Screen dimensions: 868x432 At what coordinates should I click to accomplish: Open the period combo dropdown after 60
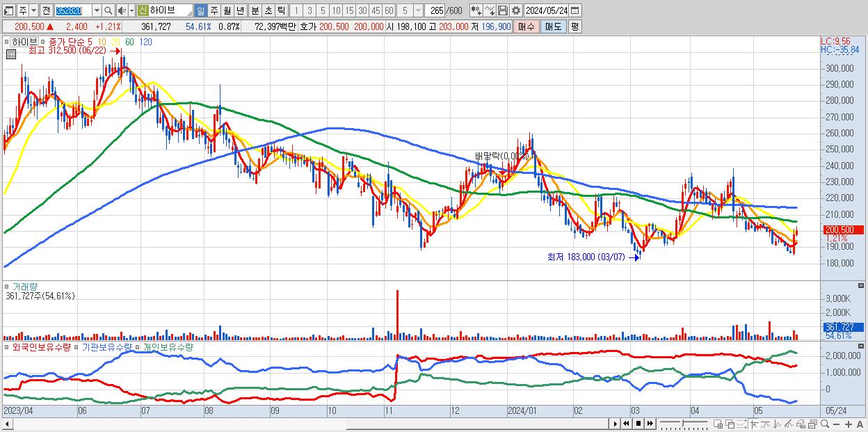[x=418, y=10]
